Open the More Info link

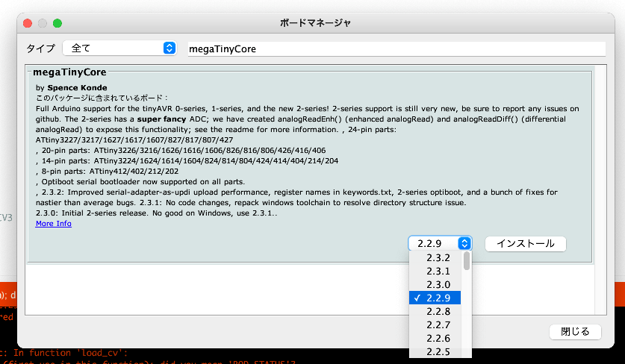(54, 224)
